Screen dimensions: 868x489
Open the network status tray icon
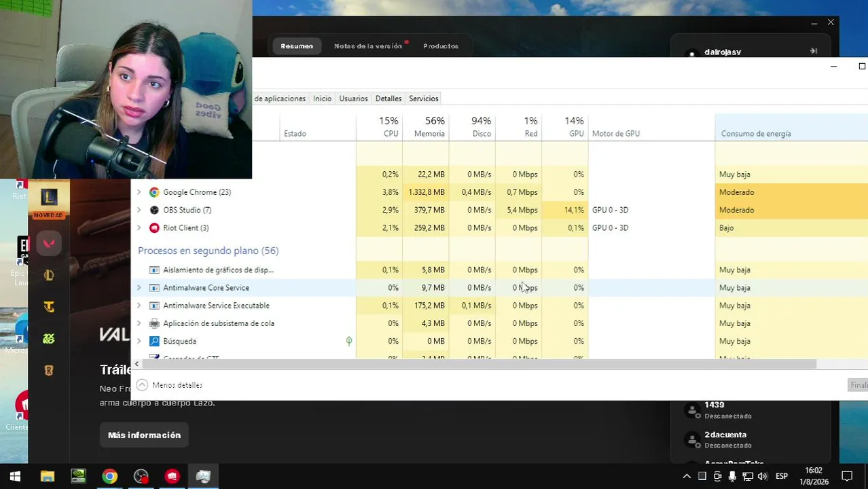[747, 476]
